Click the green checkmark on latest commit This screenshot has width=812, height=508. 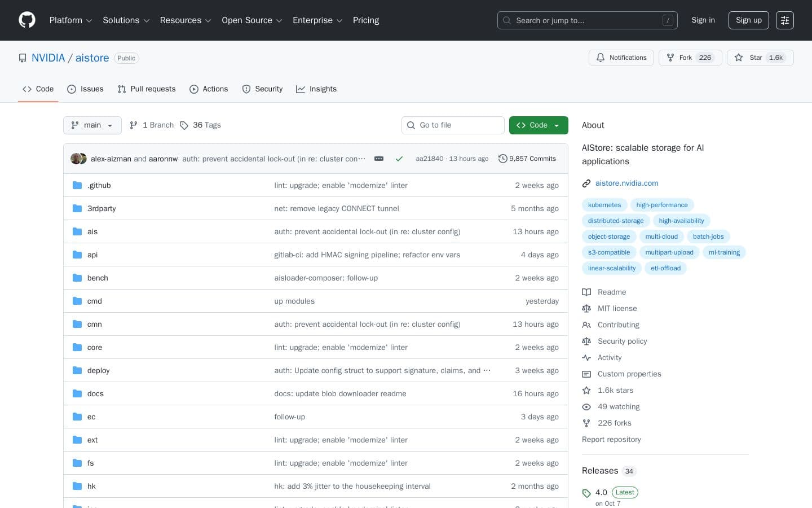pos(399,159)
